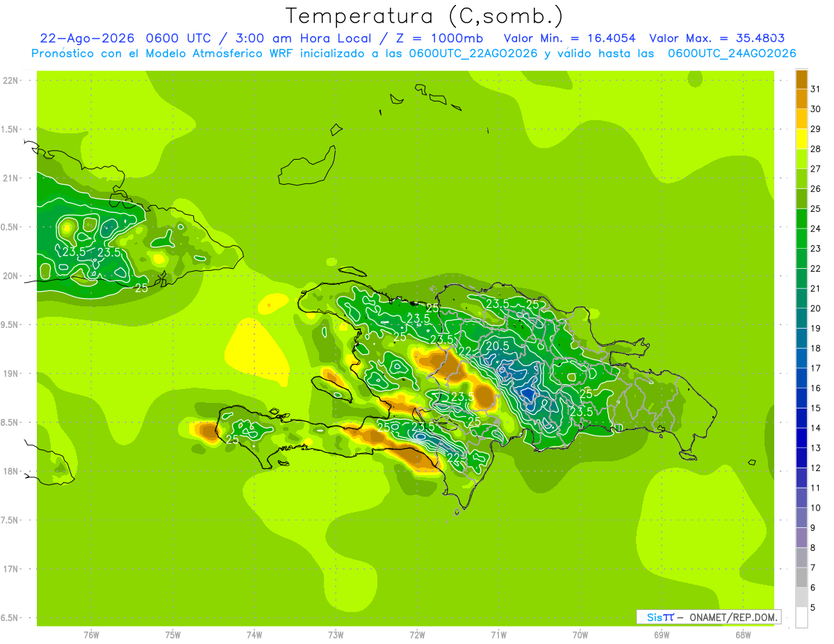Click the '72W' longitude axis label

tap(417, 635)
